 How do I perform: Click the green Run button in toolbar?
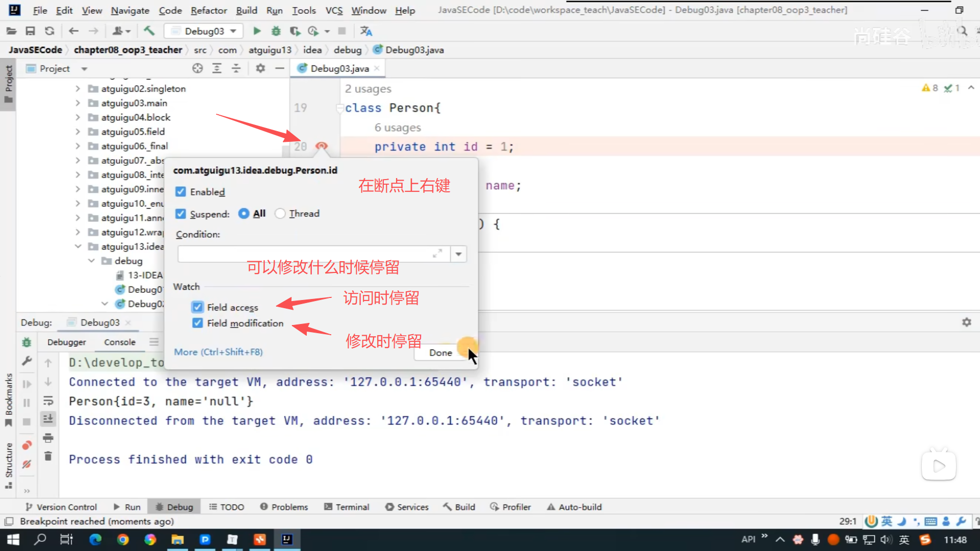(x=257, y=31)
